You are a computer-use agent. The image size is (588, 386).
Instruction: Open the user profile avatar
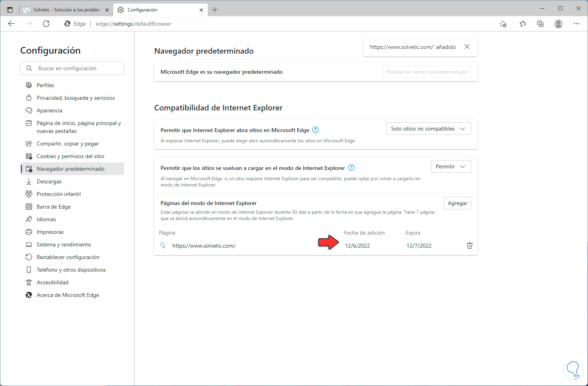point(558,24)
